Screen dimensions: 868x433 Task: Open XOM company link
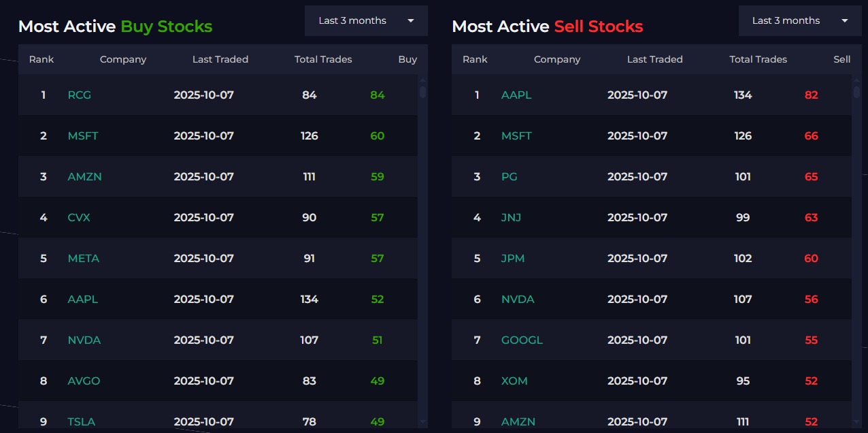[x=514, y=381]
